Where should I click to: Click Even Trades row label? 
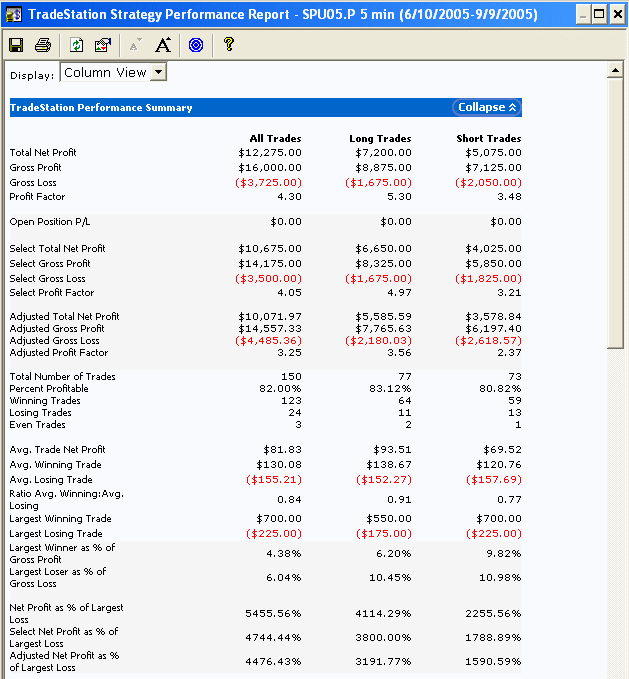37,425
